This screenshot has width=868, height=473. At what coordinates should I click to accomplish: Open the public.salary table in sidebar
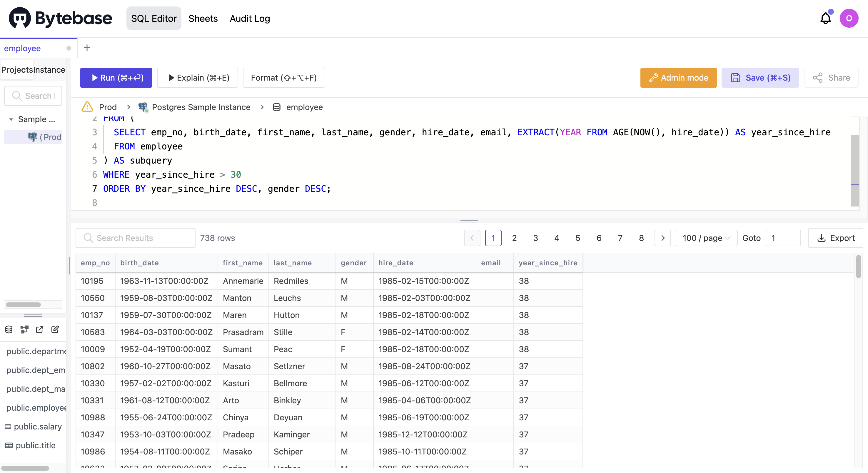coord(37,427)
